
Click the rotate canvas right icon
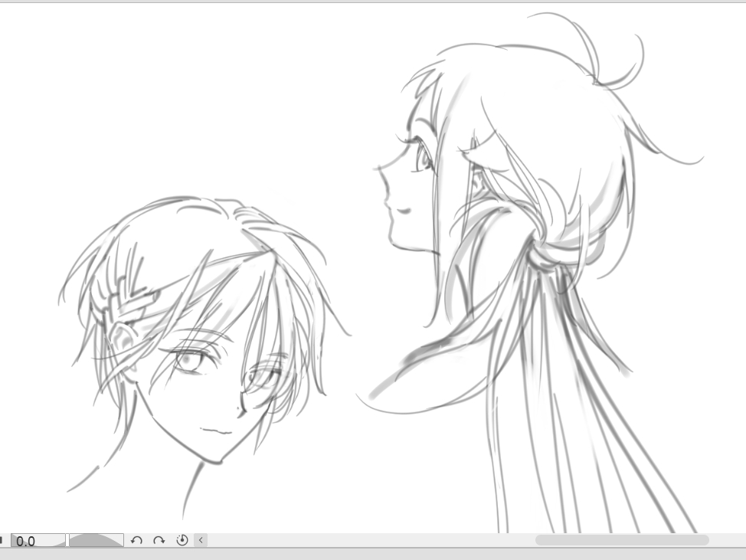click(x=159, y=540)
